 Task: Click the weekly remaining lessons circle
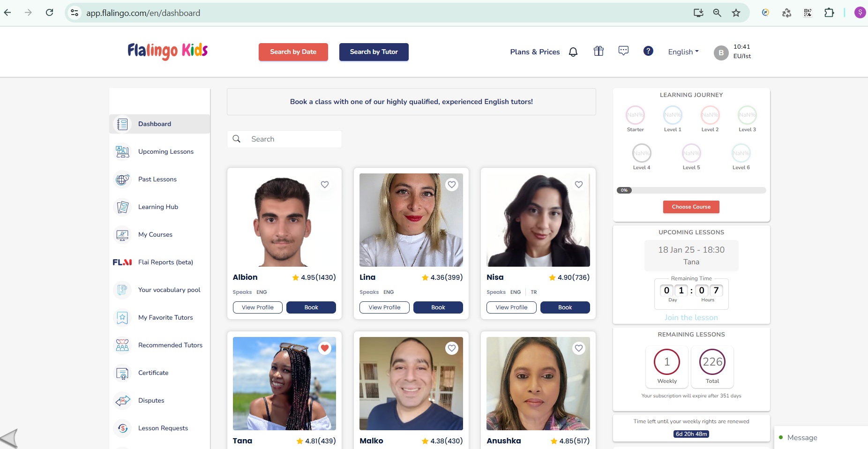coord(667,362)
